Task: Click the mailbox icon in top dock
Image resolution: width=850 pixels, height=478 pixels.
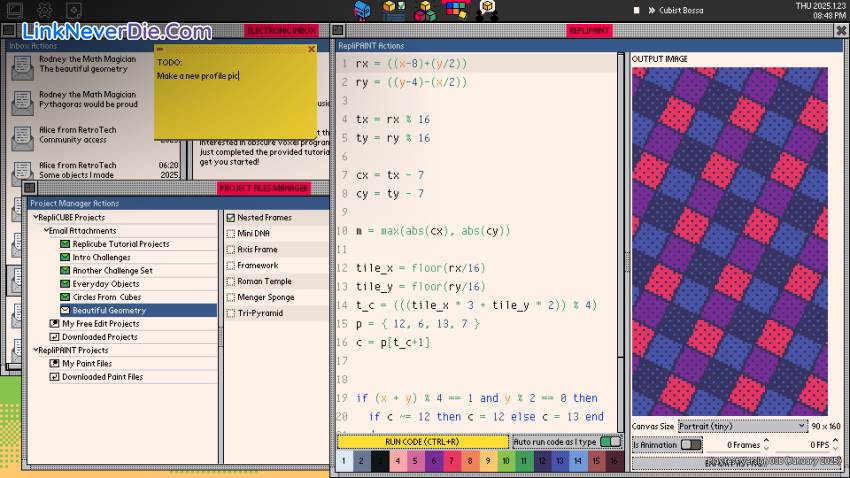Action: coord(363,10)
